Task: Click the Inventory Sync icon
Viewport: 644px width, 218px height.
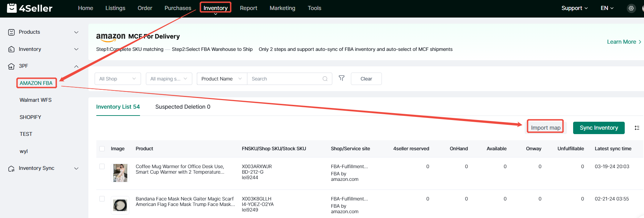Action: [11, 168]
